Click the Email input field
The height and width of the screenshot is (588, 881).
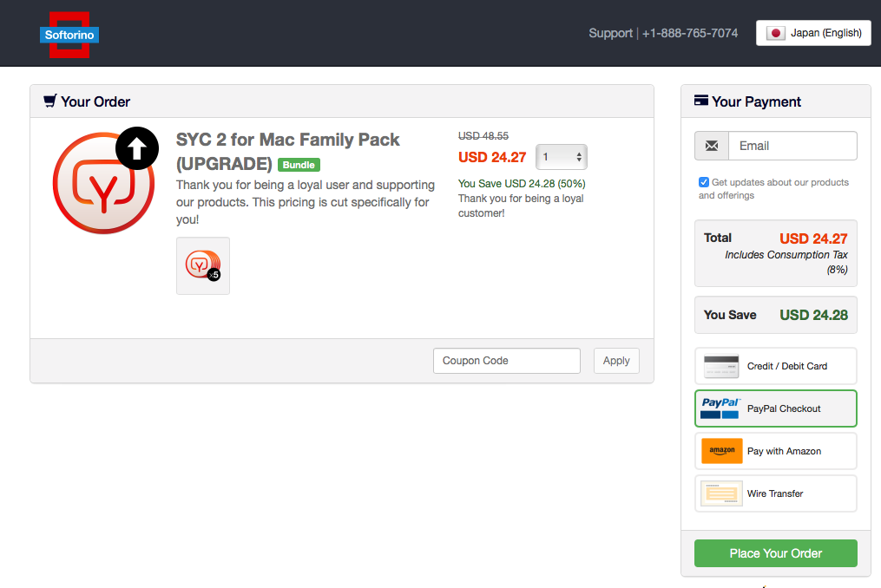tap(792, 146)
